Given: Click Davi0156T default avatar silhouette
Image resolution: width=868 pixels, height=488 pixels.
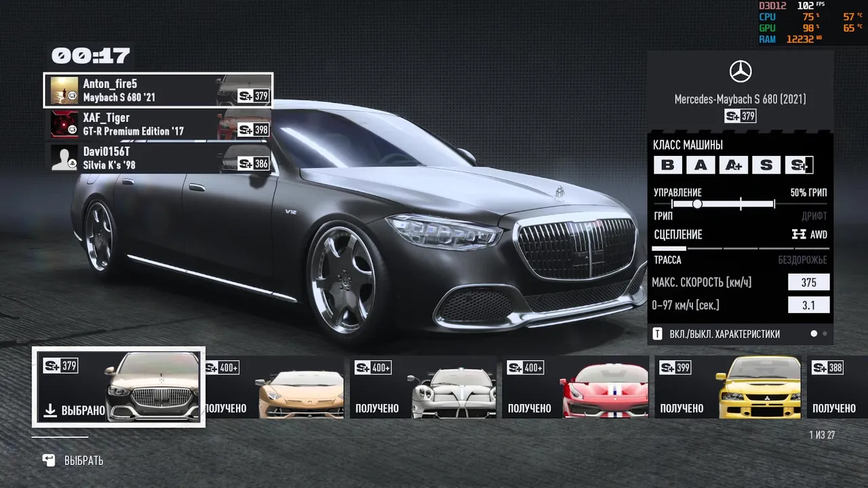Looking at the screenshot, I should coord(64,157).
